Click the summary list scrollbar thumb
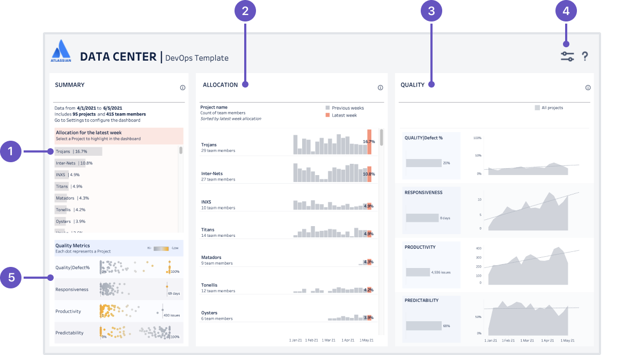 [x=181, y=150]
